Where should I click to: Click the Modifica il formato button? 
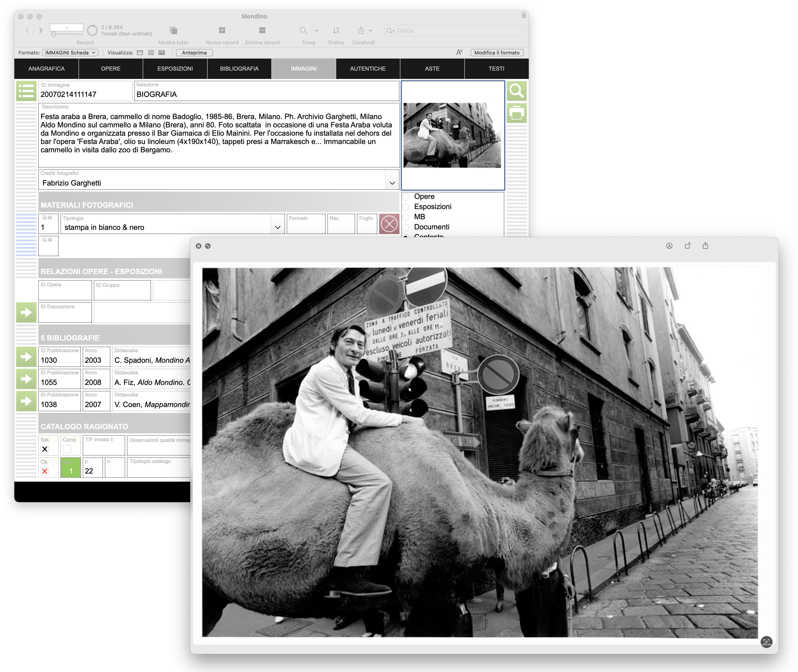coord(497,52)
